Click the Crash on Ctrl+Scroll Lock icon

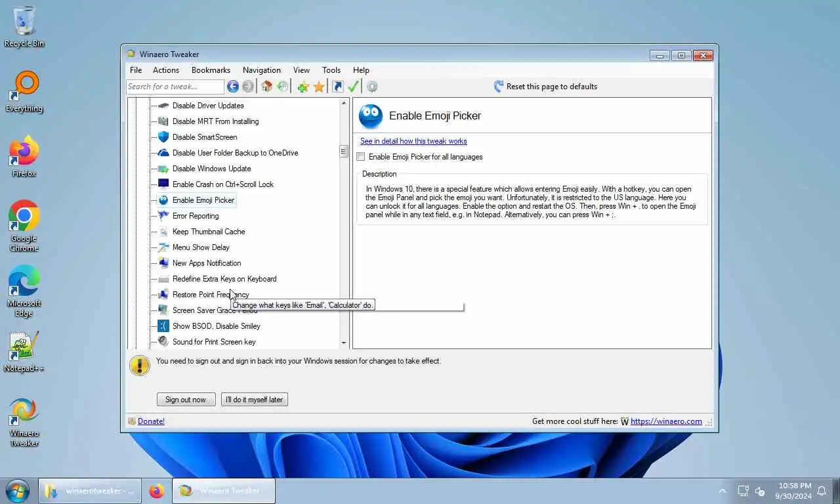[163, 184]
